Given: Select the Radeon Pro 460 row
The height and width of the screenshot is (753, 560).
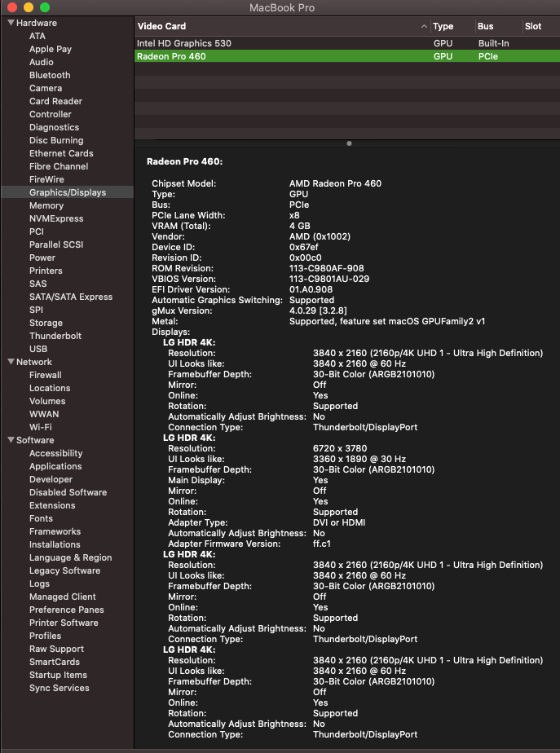Looking at the screenshot, I should tap(346, 56).
